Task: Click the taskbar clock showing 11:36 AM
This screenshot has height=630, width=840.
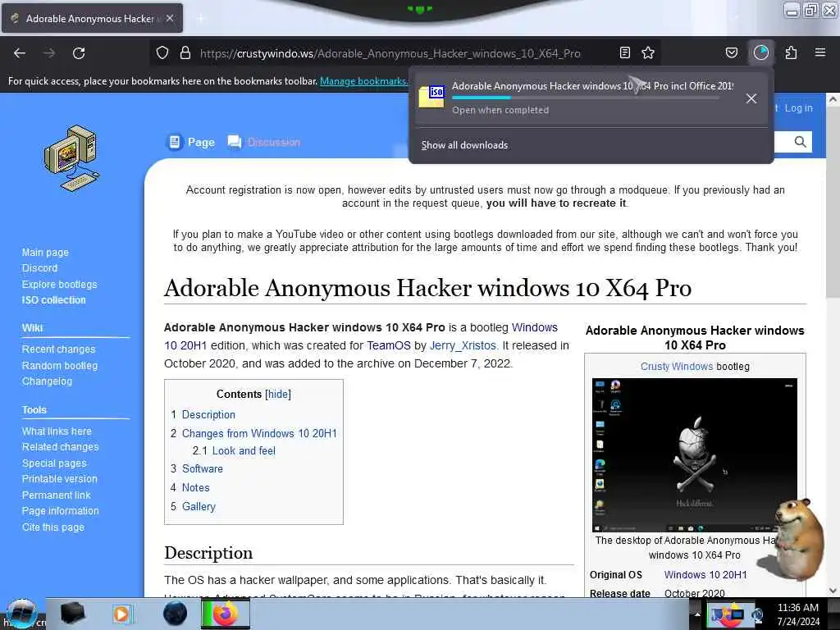Action: click(798, 614)
